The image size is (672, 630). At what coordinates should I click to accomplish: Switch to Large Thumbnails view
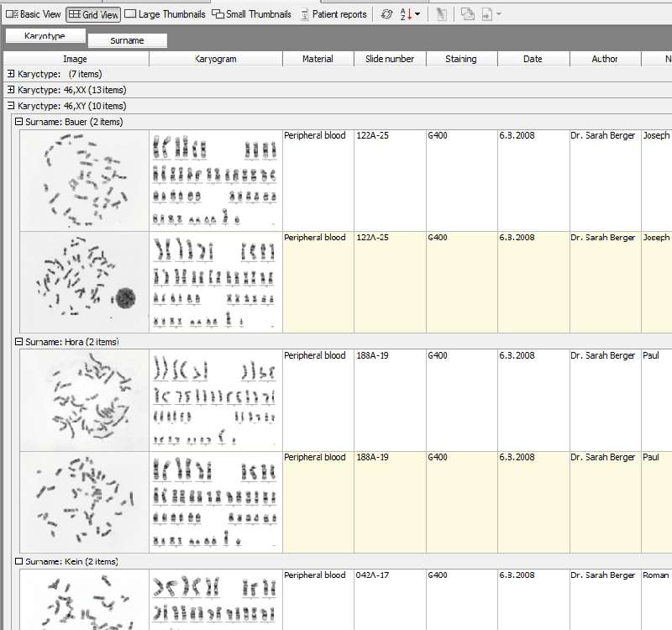165,14
